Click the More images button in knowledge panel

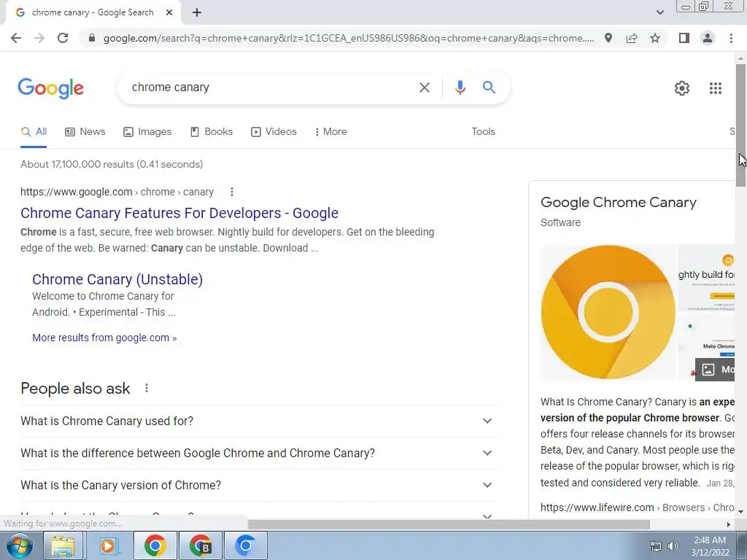pyautogui.click(x=715, y=369)
